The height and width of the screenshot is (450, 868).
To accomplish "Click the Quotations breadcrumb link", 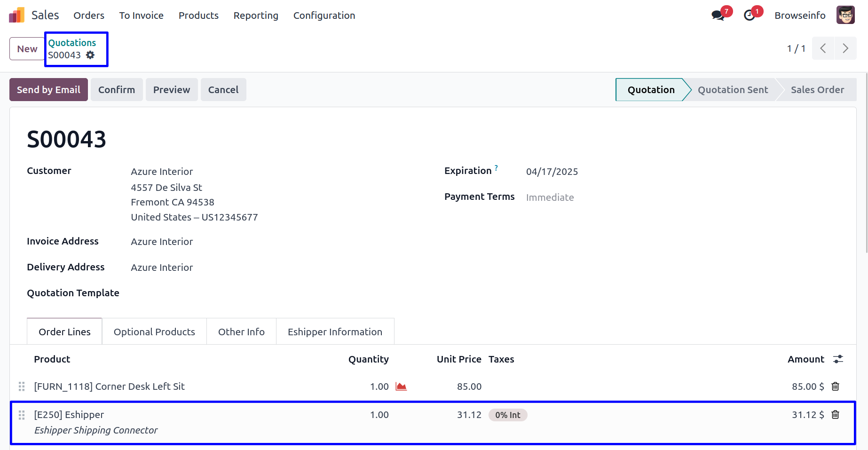I will (72, 43).
